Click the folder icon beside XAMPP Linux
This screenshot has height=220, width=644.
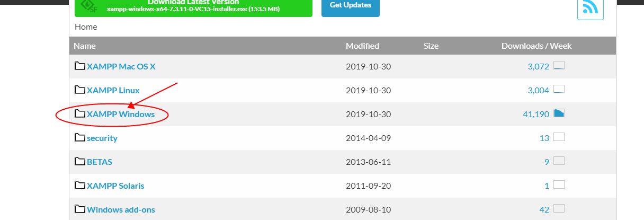click(x=80, y=90)
